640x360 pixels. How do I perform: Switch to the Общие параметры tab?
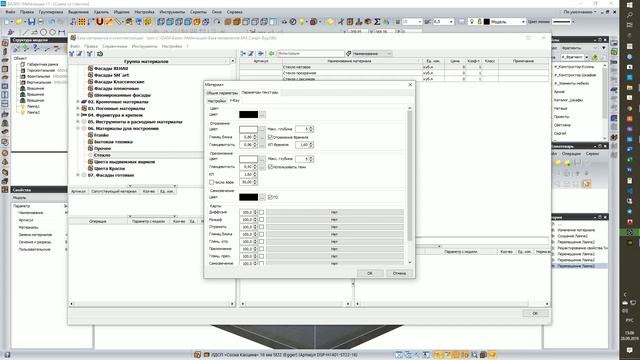pos(222,93)
